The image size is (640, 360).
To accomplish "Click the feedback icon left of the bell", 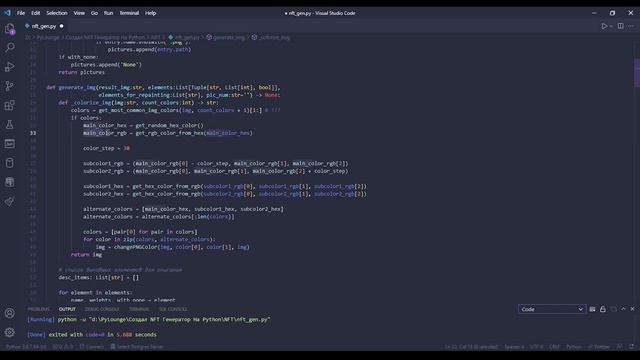I will (x=620, y=347).
